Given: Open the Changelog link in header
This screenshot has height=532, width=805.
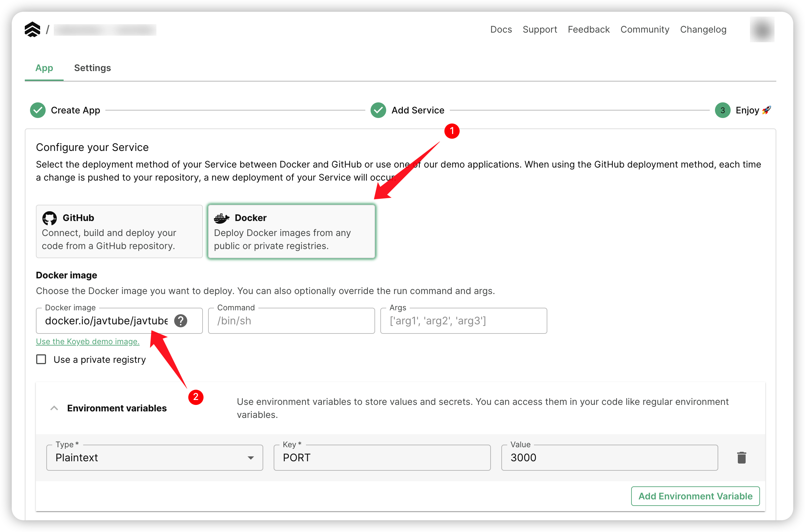Looking at the screenshot, I should [x=703, y=30].
